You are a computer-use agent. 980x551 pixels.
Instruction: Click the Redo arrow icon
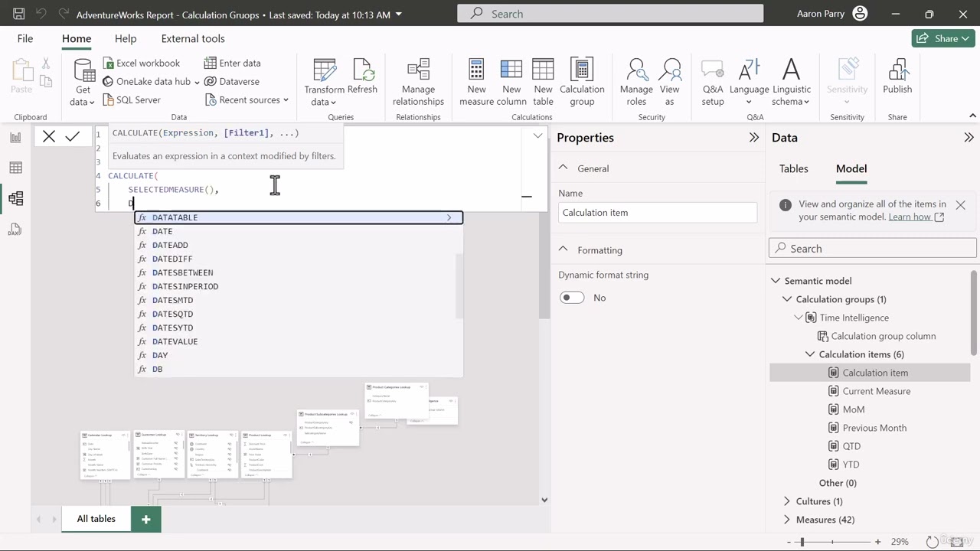coord(64,14)
